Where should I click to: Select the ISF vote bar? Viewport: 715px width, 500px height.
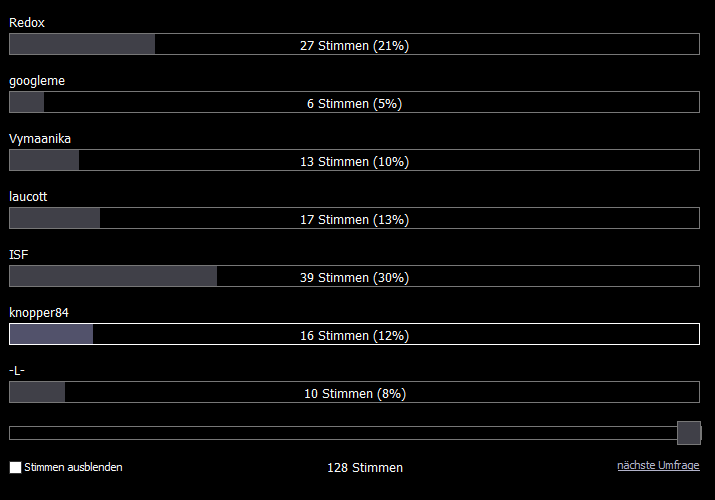[x=354, y=276]
